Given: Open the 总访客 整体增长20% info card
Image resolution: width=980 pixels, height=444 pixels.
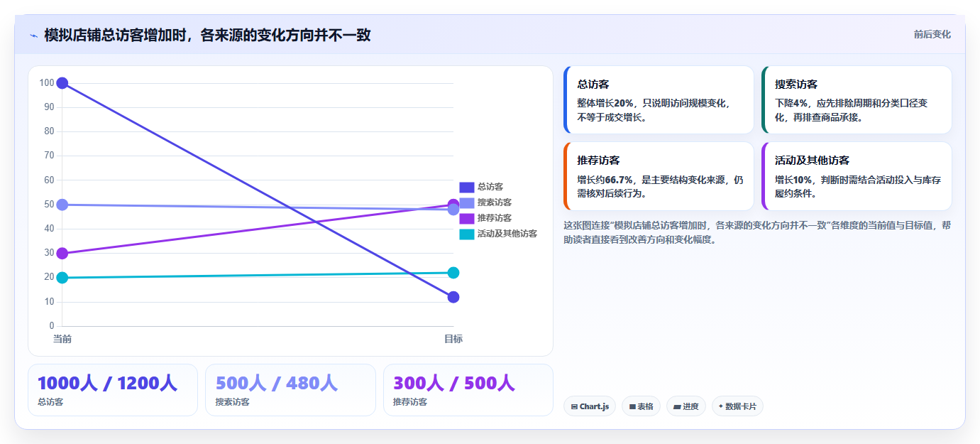Looking at the screenshot, I should click(x=659, y=100).
